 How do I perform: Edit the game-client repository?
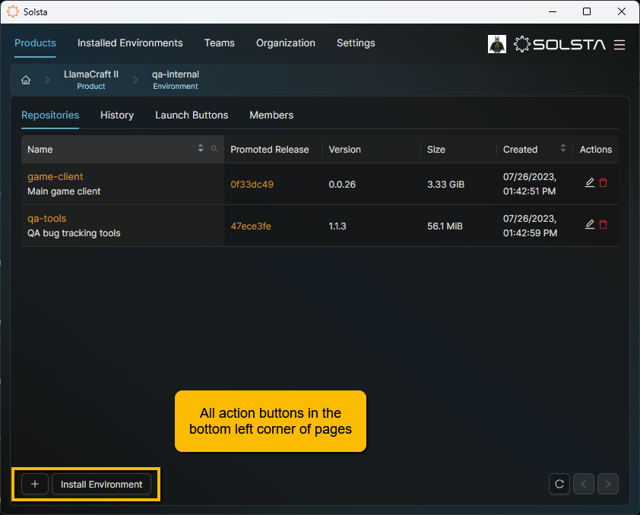[x=589, y=183]
